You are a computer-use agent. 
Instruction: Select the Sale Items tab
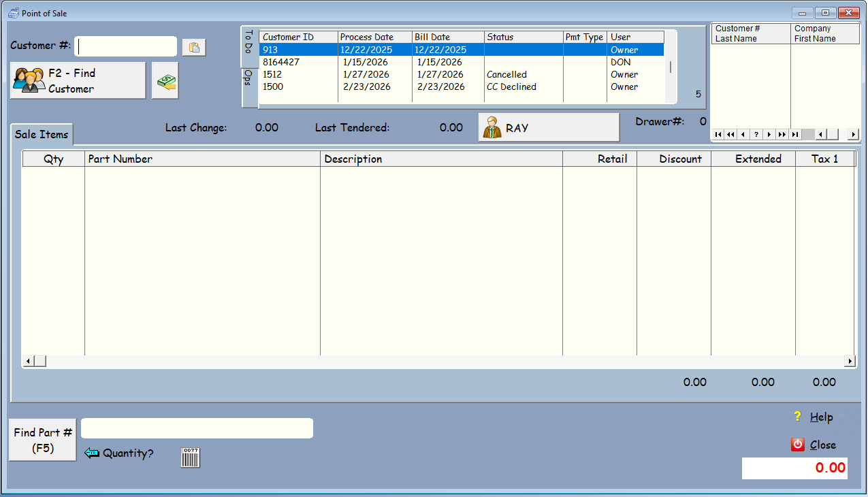[42, 134]
